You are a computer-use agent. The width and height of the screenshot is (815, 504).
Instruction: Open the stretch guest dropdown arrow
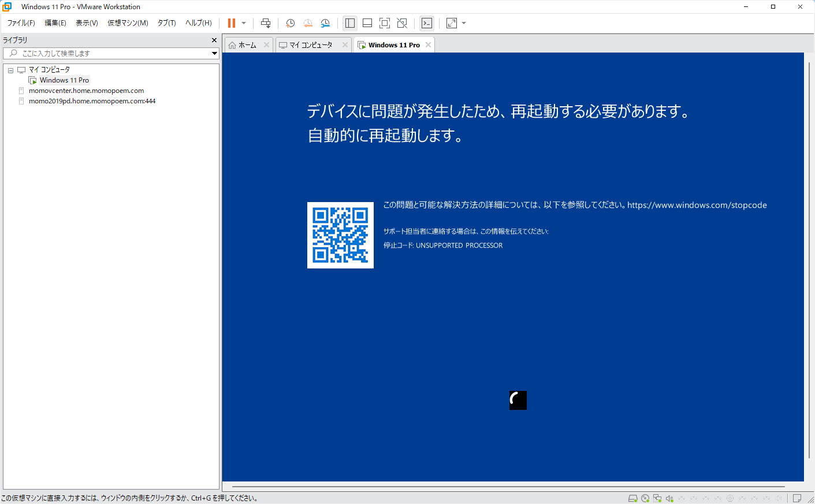click(464, 23)
